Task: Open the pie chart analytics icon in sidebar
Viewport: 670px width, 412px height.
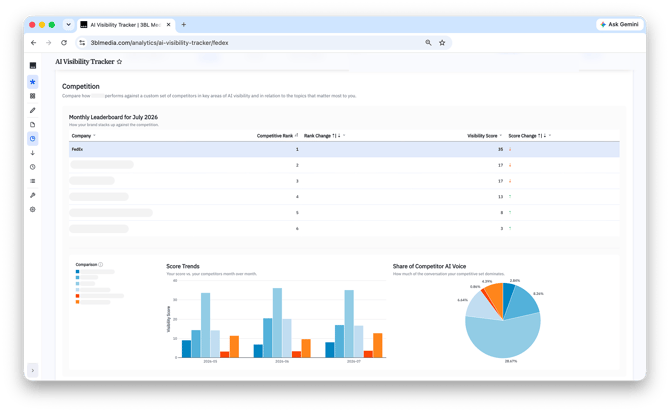Action: (32, 138)
